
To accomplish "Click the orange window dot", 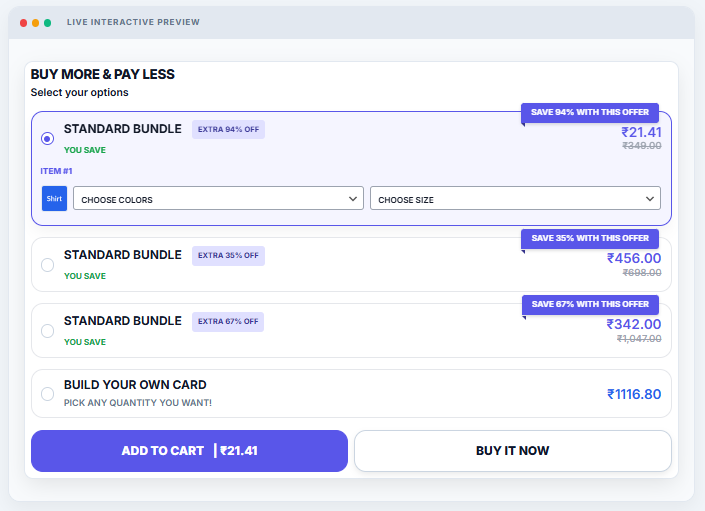I will pyautogui.click(x=36, y=22).
